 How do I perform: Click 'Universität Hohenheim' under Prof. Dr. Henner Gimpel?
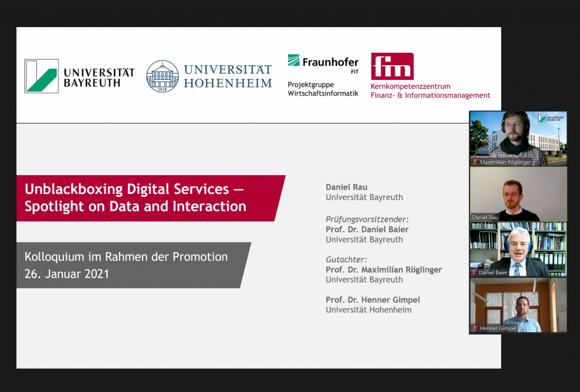pos(368,310)
